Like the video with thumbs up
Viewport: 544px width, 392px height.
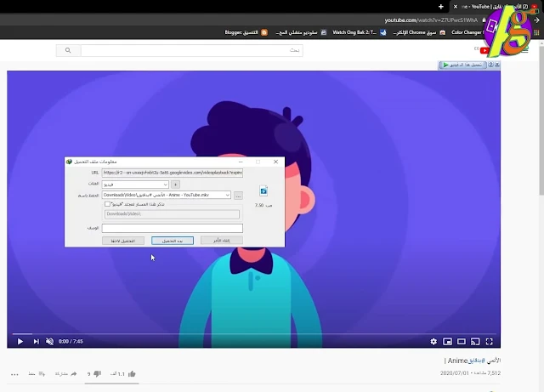(132, 374)
